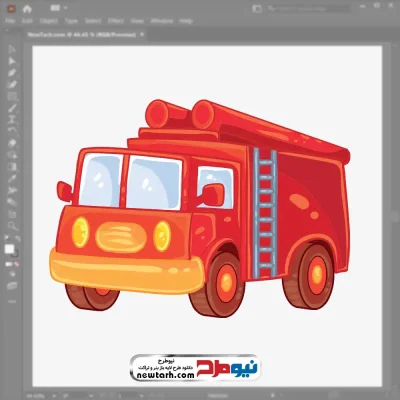Open the File menu

pos(10,21)
